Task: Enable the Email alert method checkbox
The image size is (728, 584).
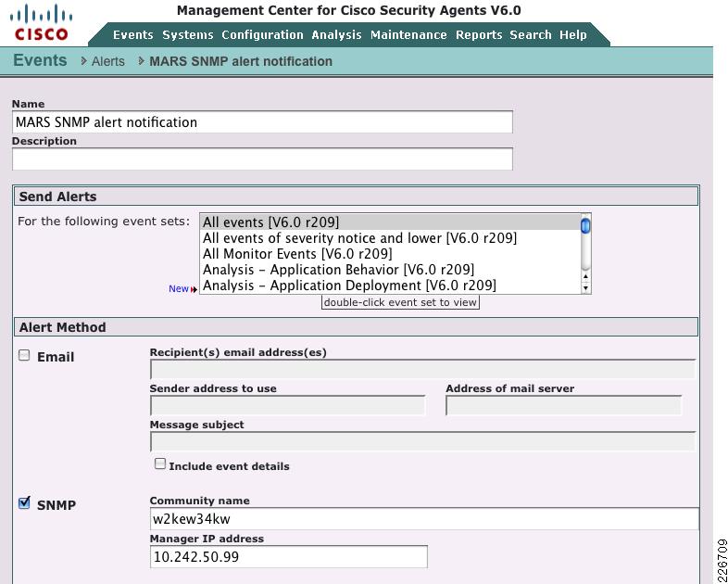Action: click(24, 355)
